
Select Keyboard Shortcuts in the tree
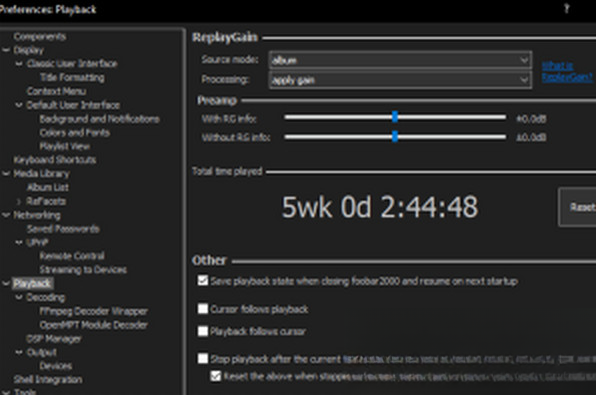tap(55, 160)
